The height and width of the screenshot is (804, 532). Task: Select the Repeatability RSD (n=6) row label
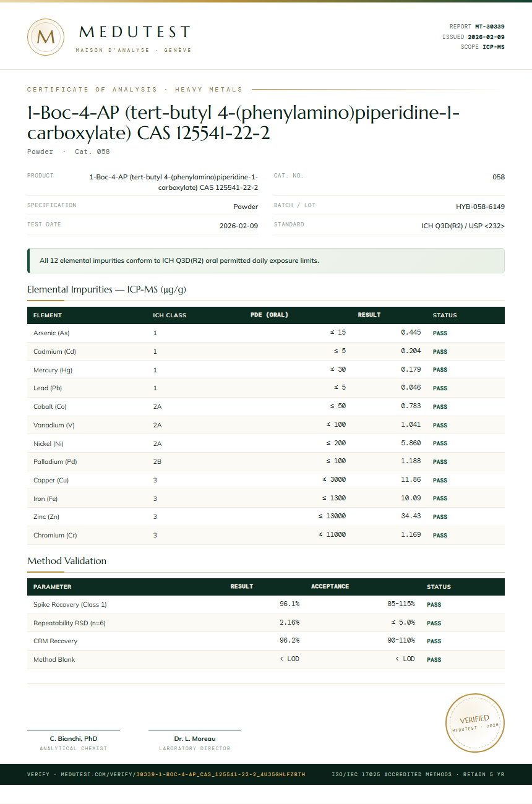tap(69, 623)
